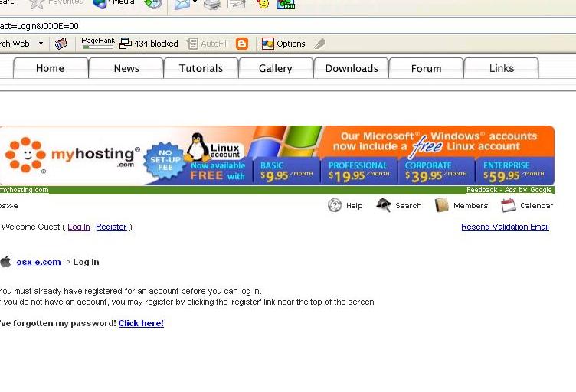Click the Register link

(x=111, y=227)
